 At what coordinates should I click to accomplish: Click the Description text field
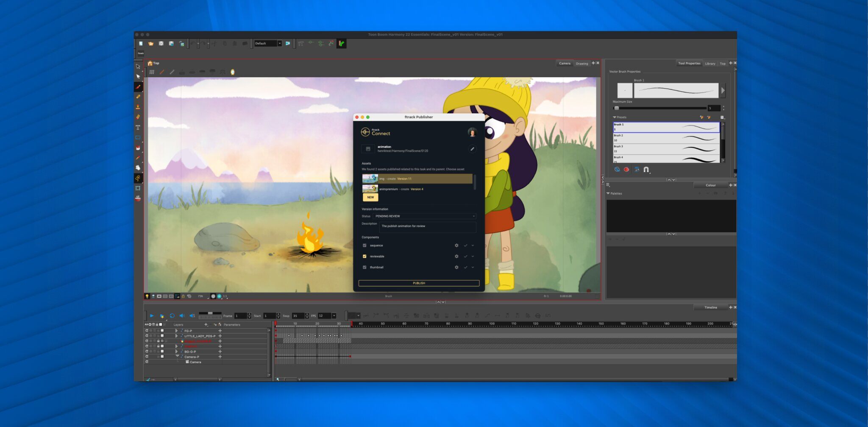428,227
